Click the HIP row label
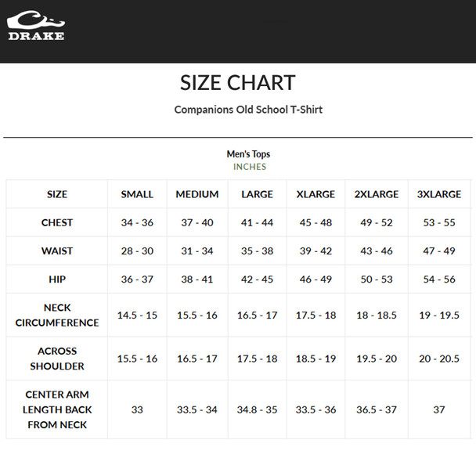The height and width of the screenshot is (476, 476). pos(57,279)
